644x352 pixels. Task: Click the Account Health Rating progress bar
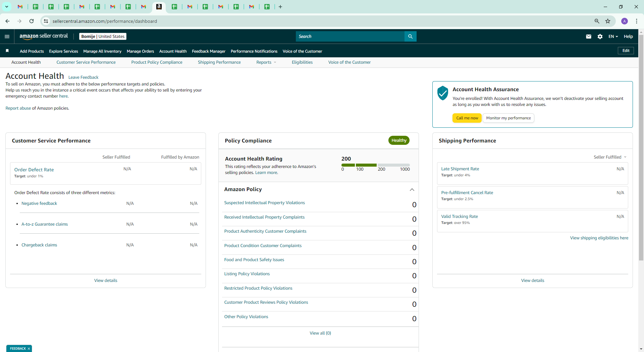(375, 165)
